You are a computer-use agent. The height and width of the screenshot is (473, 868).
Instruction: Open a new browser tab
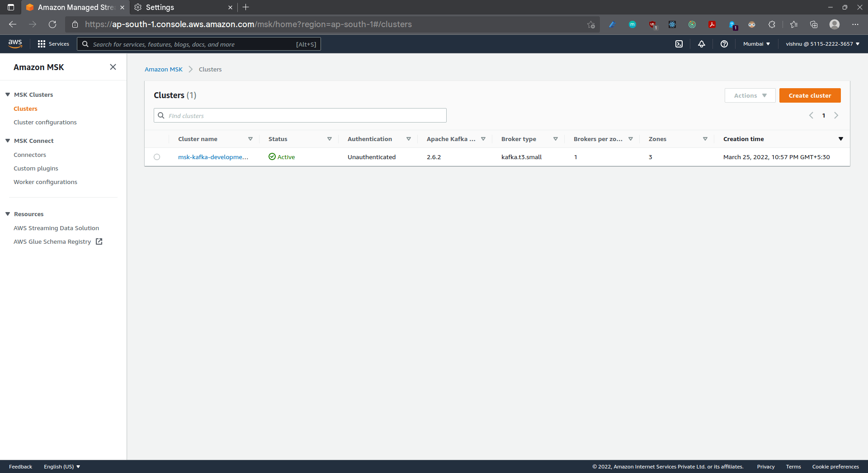pyautogui.click(x=246, y=7)
